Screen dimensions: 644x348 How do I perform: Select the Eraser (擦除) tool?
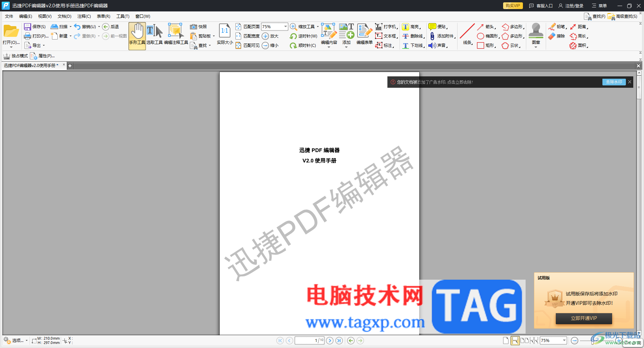(x=557, y=36)
